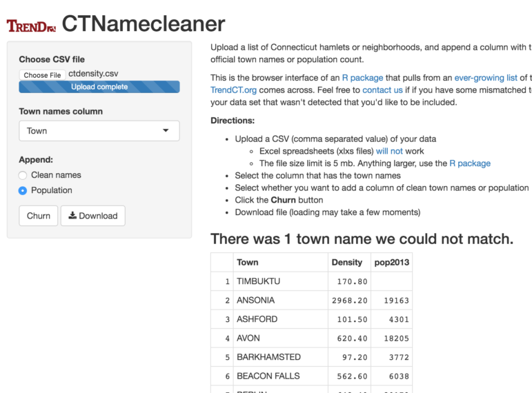This screenshot has width=532, height=393.
Task: Click the 101.50 density value
Action: click(352, 319)
